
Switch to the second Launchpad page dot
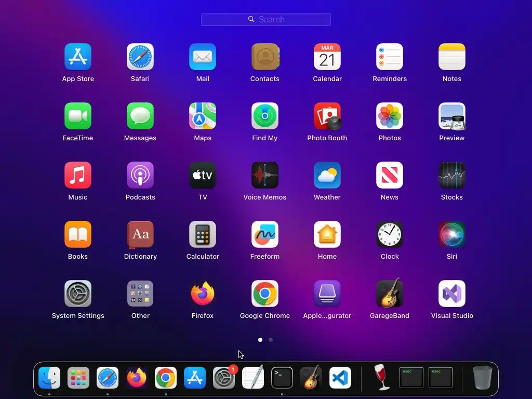[x=271, y=340]
